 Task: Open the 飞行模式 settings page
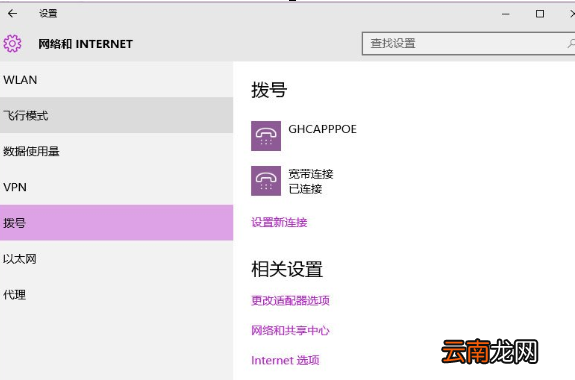(117, 115)
